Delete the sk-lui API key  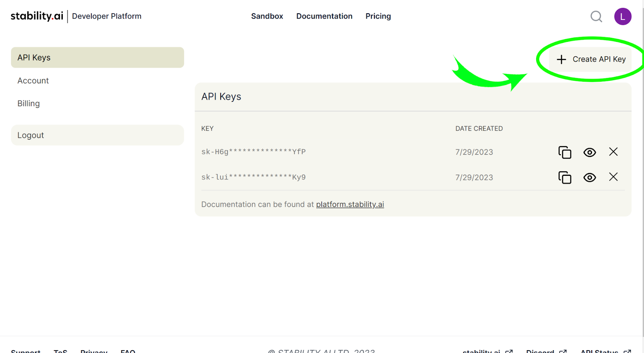(x=613, y=177)
